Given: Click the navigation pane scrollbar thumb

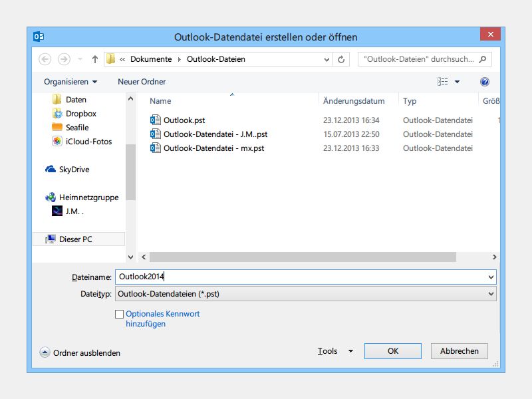Looking at the screenshot, I should coord(130,172).
